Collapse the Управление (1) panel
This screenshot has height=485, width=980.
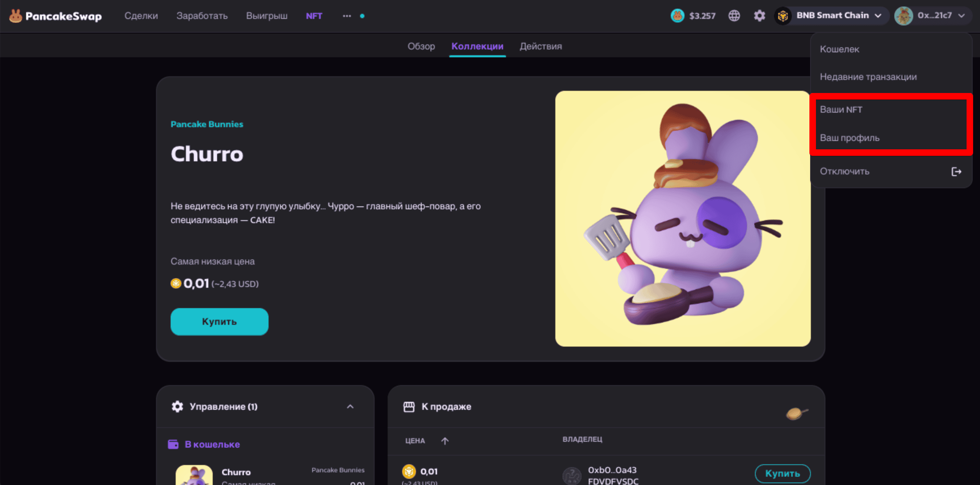click(x=350, y=407)
